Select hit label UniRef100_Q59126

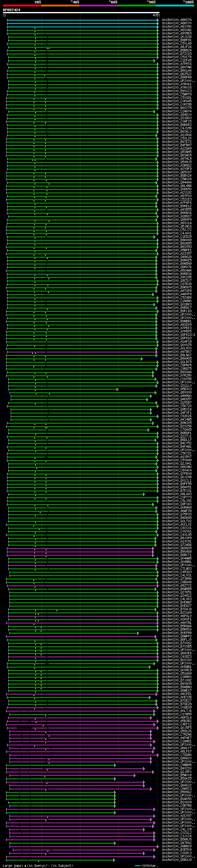pyautogui.click(x=177, y=731)
